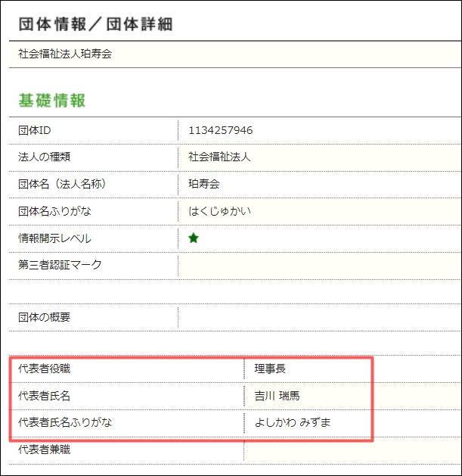Select the green 基礎情報 section heading
Screen dimensions: 462x476
point(52,101)
